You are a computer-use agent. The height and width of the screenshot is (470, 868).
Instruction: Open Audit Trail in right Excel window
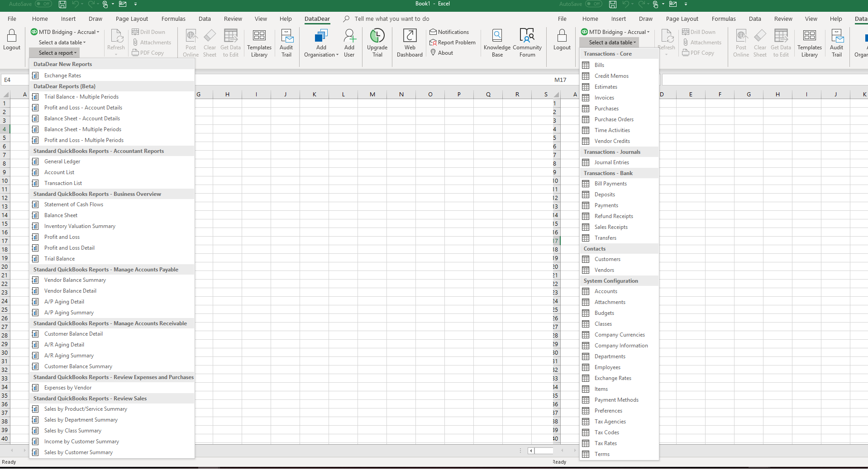(837, 43)
